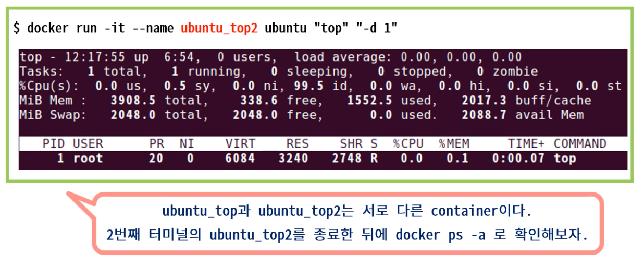Click the 'Tasks:' label in terminal
This screenshot has width=644, height=266.
pos(41,71)
